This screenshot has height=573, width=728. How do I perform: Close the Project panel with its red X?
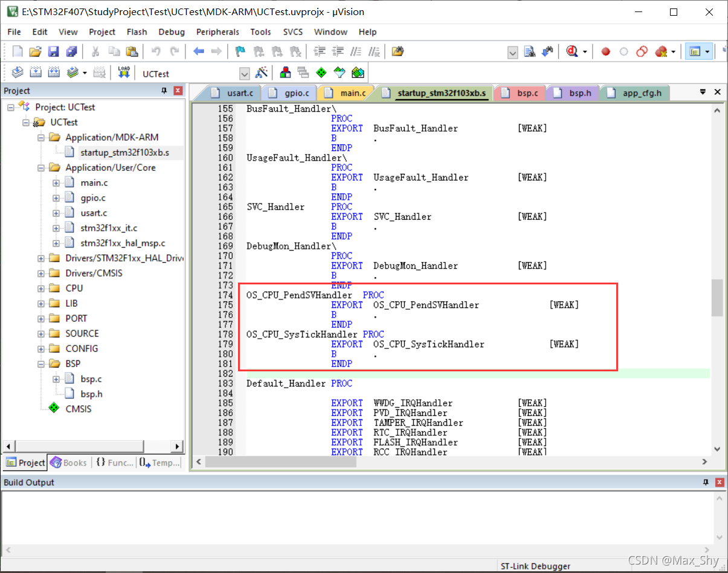click(x=178, y=91)
